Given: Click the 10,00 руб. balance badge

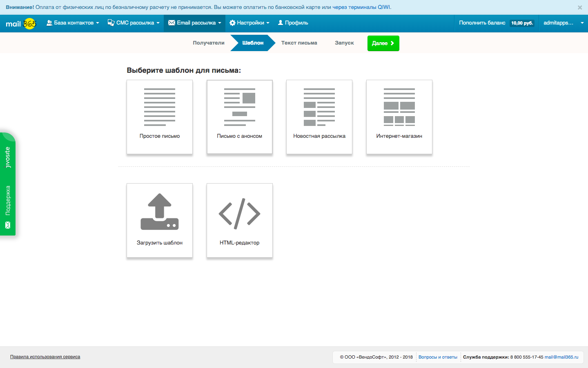Looking at the screenshot, I should point(522,23).
